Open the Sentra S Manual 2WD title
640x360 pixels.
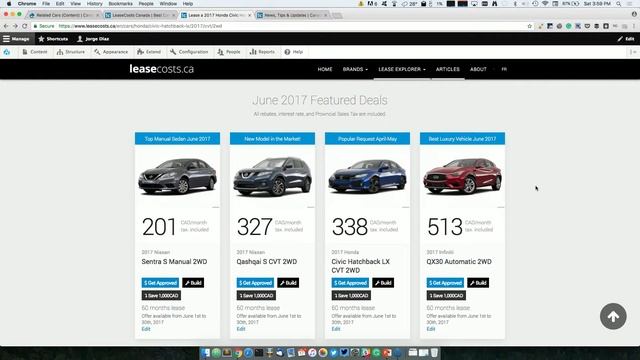coord(174,262)
